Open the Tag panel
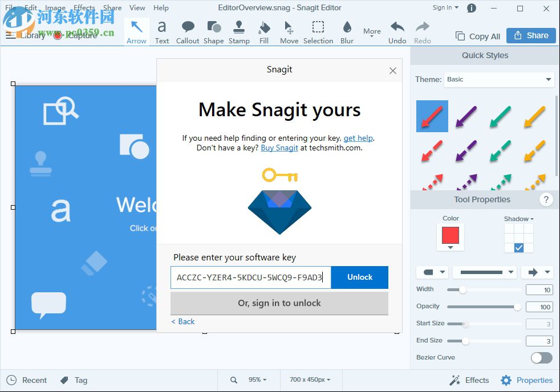The width and height of the screenshot is (560, 392). pos(73,380)
